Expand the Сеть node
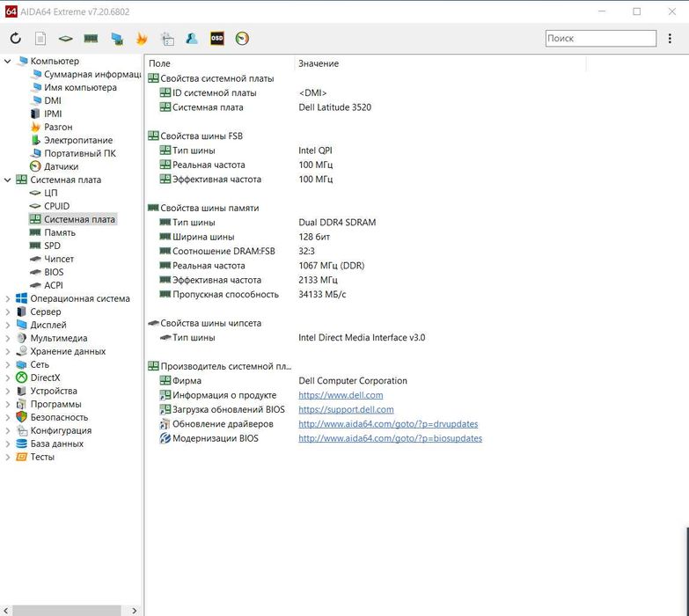This screenshot has width=689, height=616. coord(7,364)
